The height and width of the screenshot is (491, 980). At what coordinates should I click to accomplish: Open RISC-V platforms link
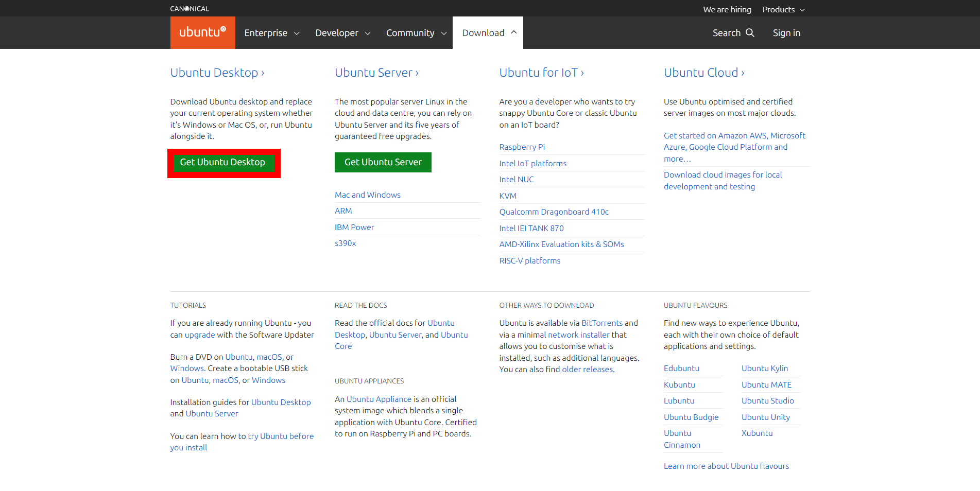pos(530,261)
